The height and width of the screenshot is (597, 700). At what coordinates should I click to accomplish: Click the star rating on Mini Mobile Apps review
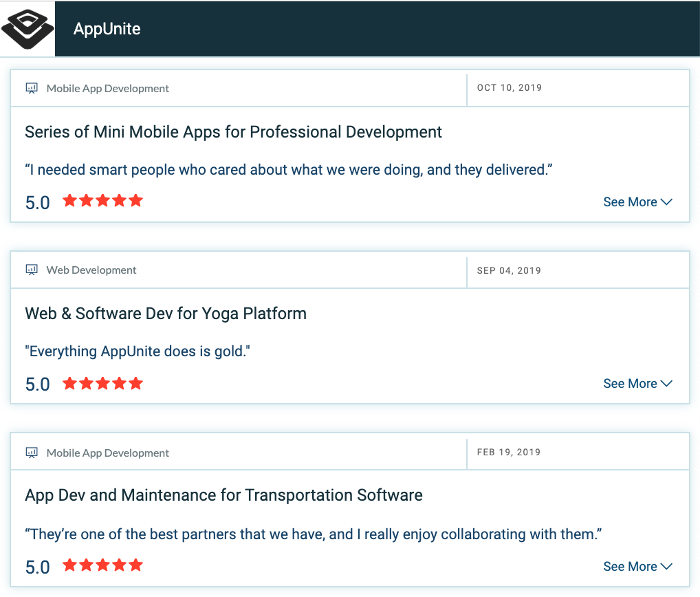(x=102, y=200)
